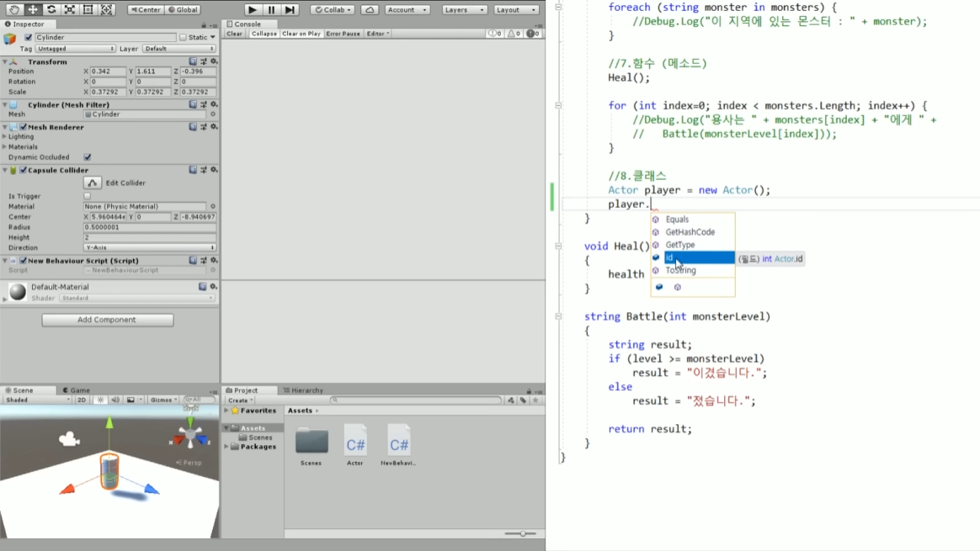The image size is (980, 551).
Task: Select the Hand tool in the Unity toolbar
Action: (13, 9)
